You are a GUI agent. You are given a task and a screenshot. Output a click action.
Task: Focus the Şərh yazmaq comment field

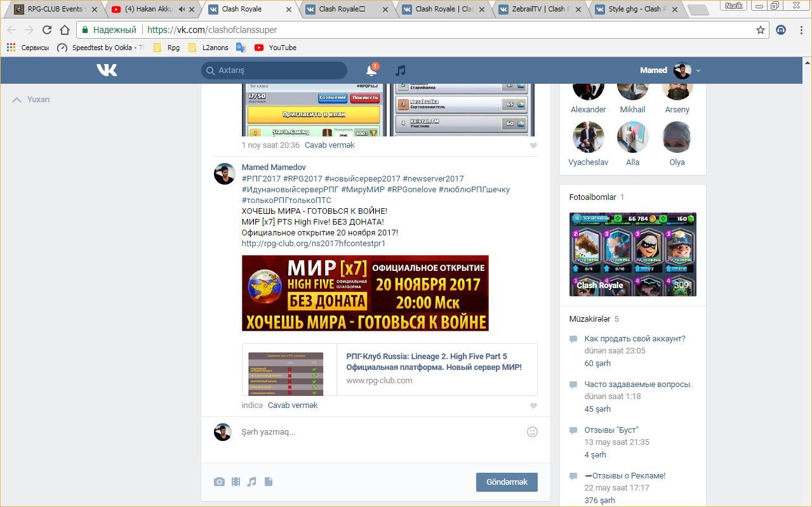coord(381,432)
